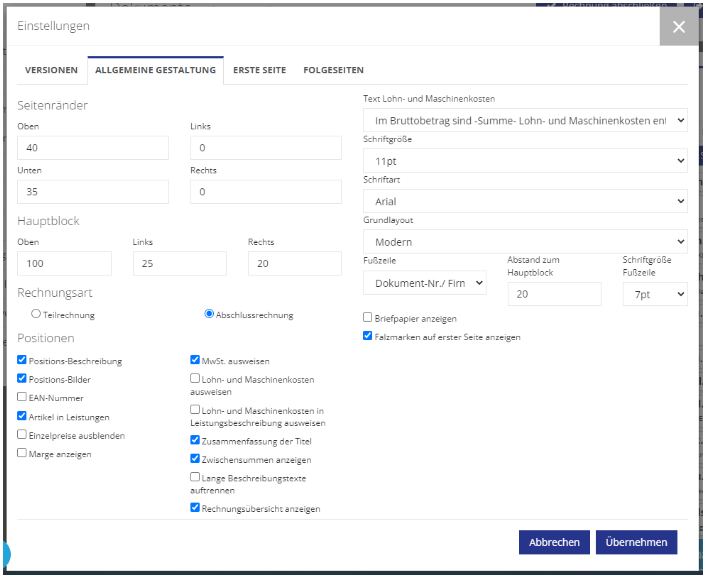Viewport: 709px width, 581px height.
Task: Check Lohn- und Maschinenkosten in Leistungsbeschreibung
Action: [x=195, y=410]
